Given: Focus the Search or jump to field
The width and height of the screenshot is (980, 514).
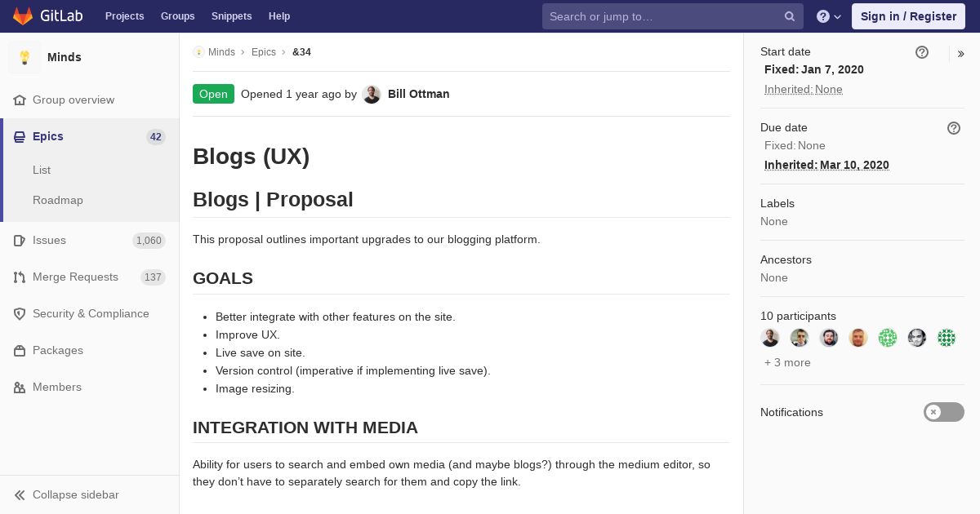Looking at the screenshot, I should coord(673,16).
